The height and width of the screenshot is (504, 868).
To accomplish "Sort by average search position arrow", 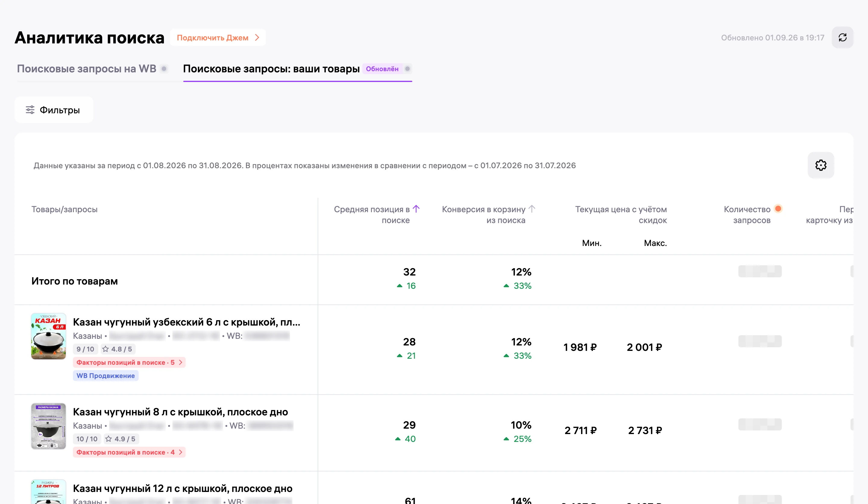I will coord(416,209).
